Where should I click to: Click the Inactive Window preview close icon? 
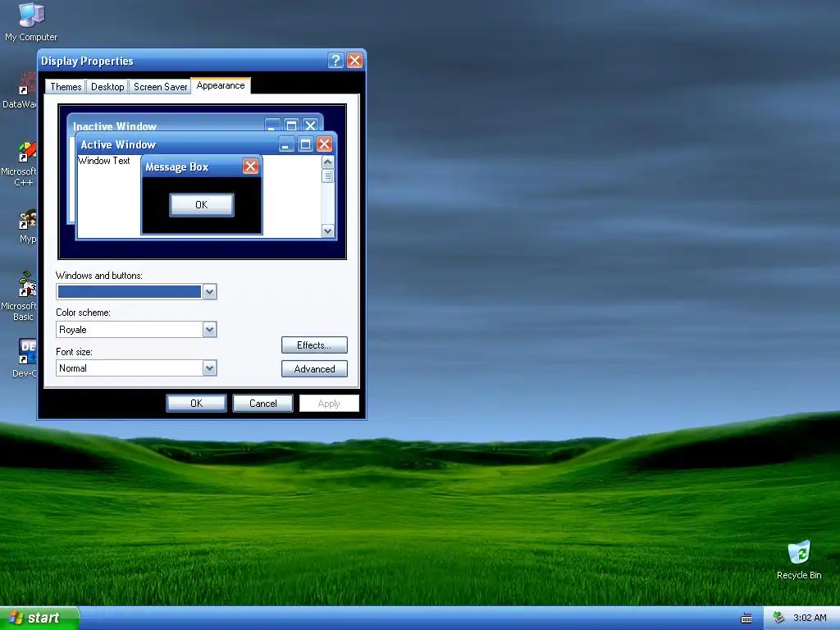[x=310, y=126]
